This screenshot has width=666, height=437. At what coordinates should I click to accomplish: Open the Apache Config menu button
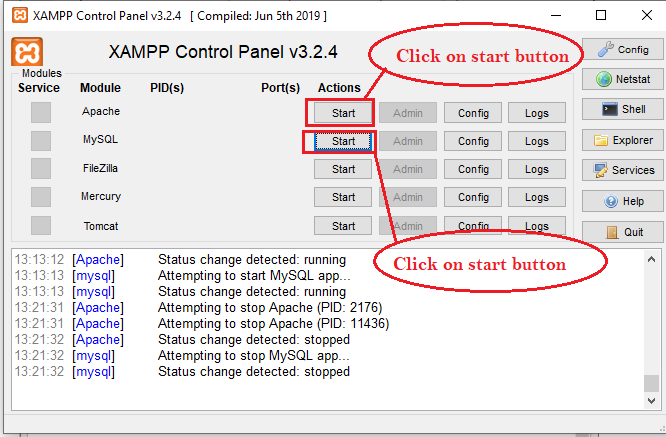[473, 113]
